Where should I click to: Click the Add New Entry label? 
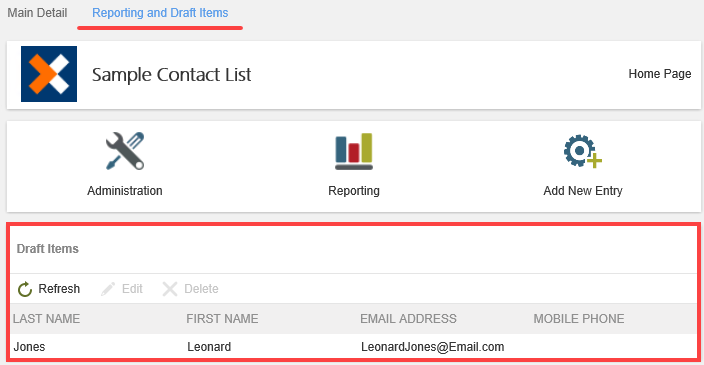583,191
